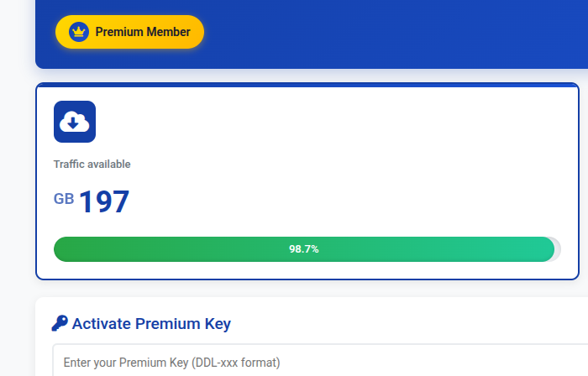Click the cloud download icon

point(75,122)
